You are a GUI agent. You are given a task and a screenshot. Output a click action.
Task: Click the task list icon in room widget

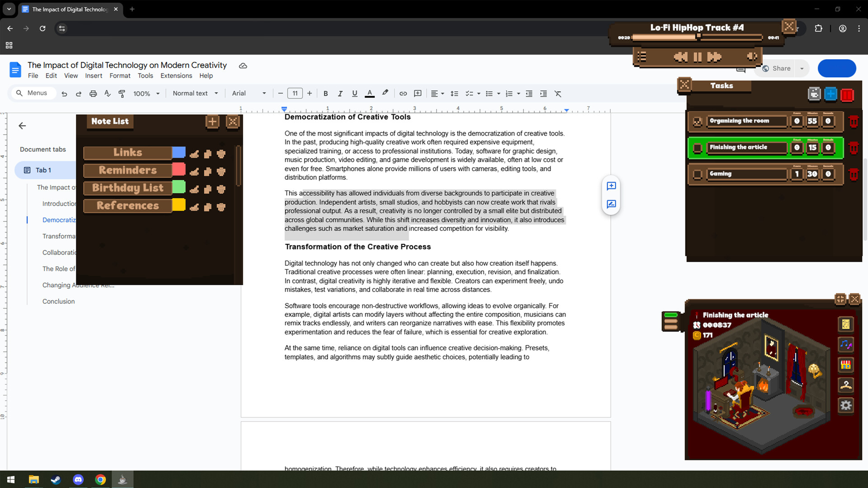(846, 324)
